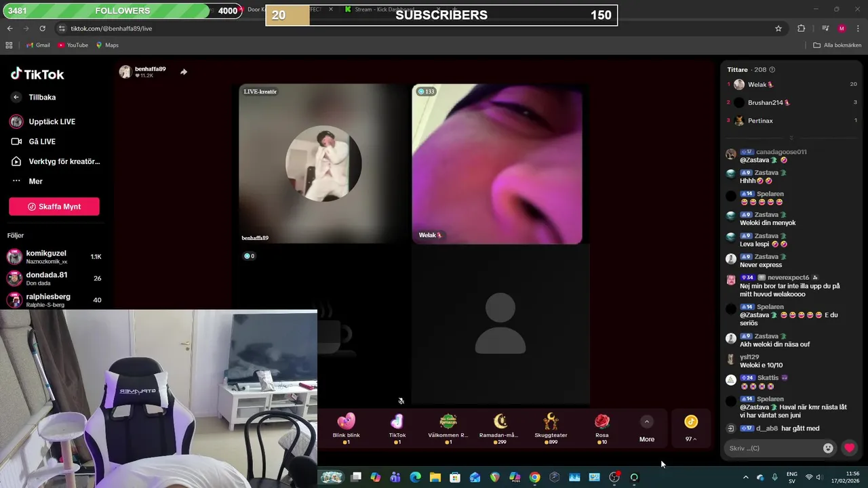Open viewer Pertinax in Tittare list

pyautogui.click(x=792, y=121)
